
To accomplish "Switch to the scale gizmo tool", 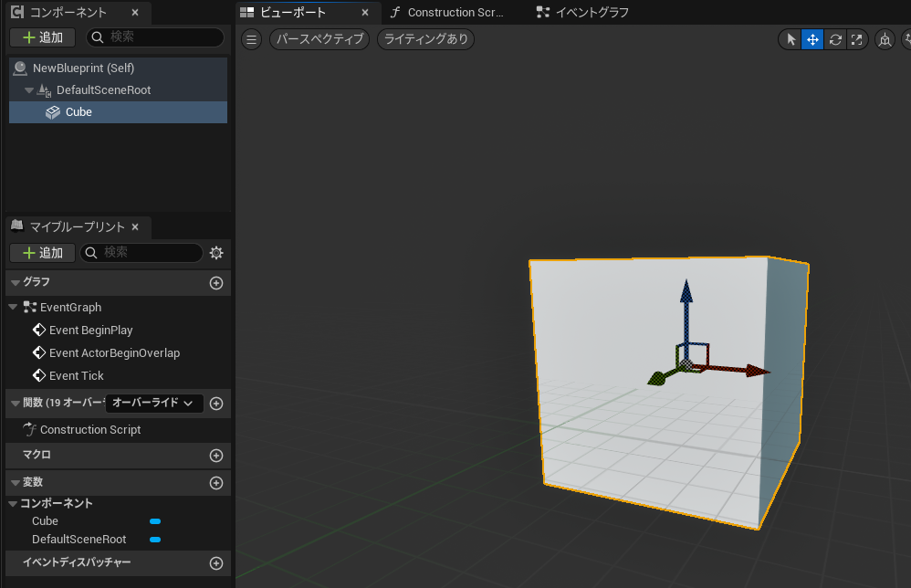I will 857,39.
